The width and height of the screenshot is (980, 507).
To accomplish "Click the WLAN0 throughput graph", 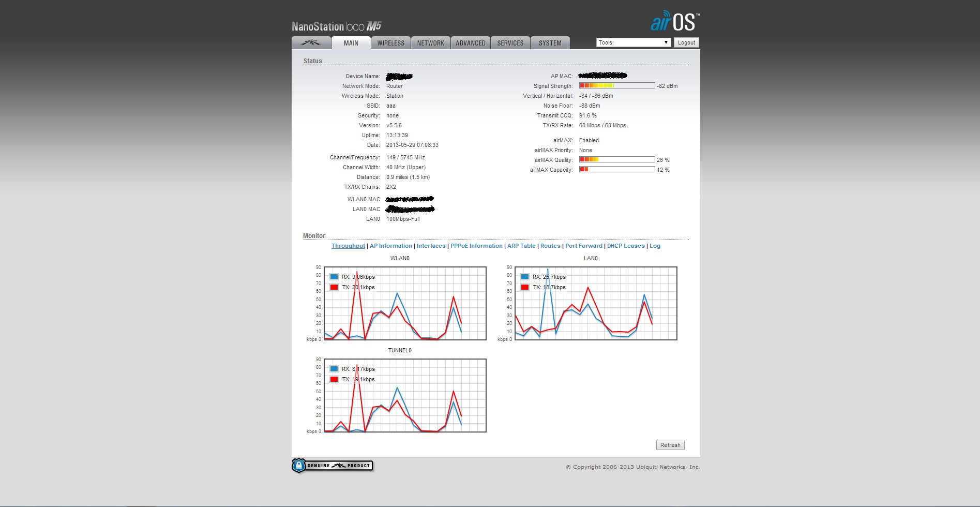I will pyautogui.click(x=405, y=303).
